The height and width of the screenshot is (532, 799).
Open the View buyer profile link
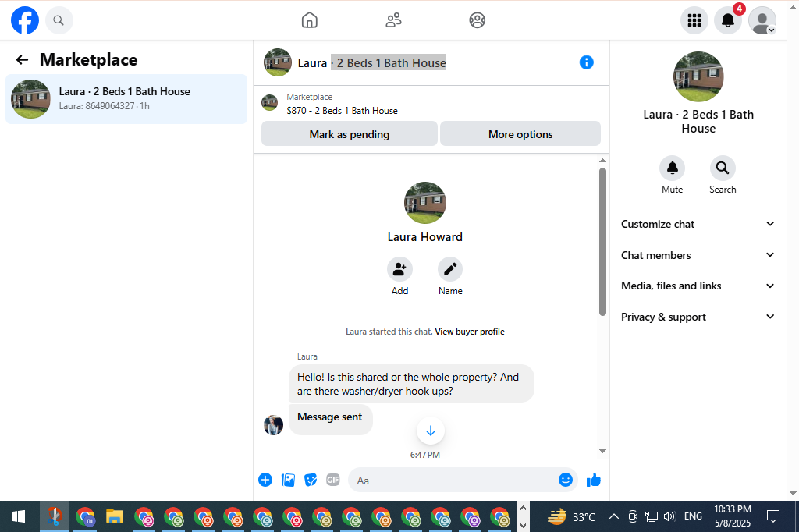(x=470, y=332)
